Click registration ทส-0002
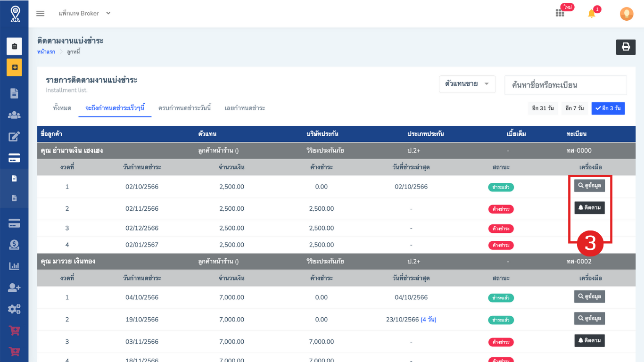 579,261
